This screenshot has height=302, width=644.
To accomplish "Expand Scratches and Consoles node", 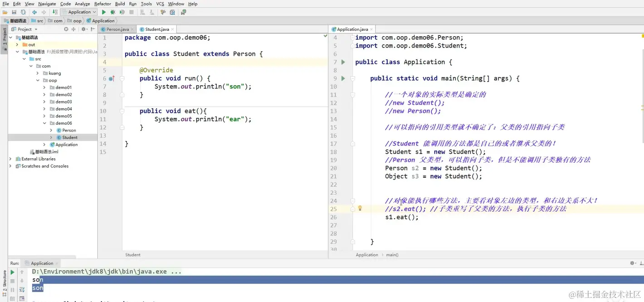I will coord(10,166).
